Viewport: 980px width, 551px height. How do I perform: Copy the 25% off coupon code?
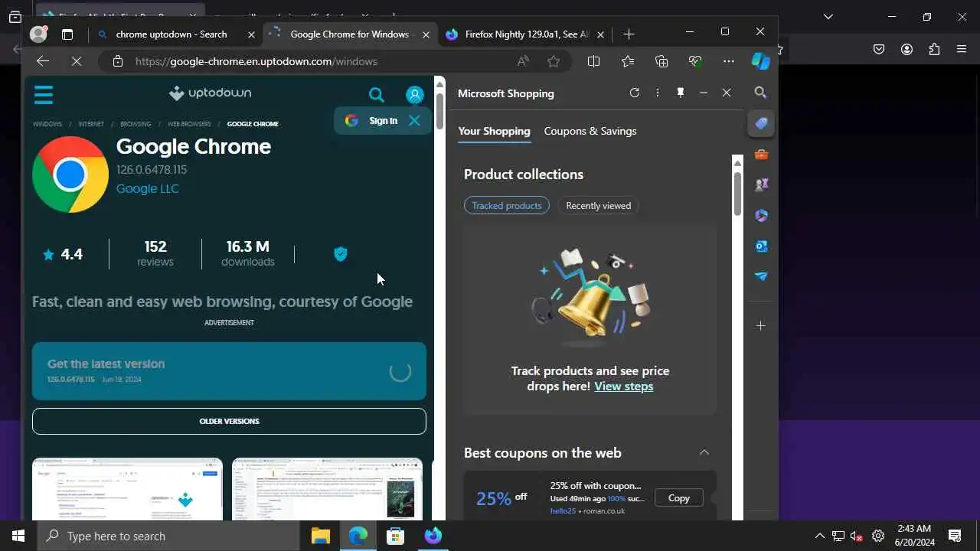click(x=679, y=497)
